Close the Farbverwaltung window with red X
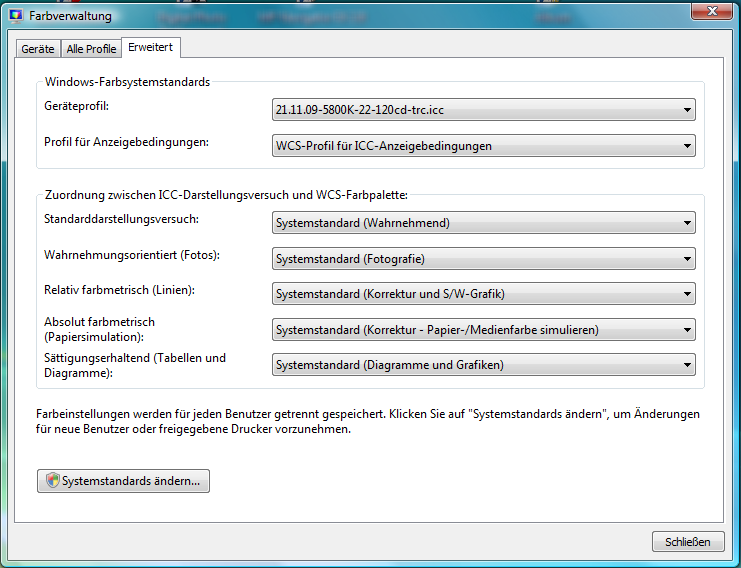 711,12
